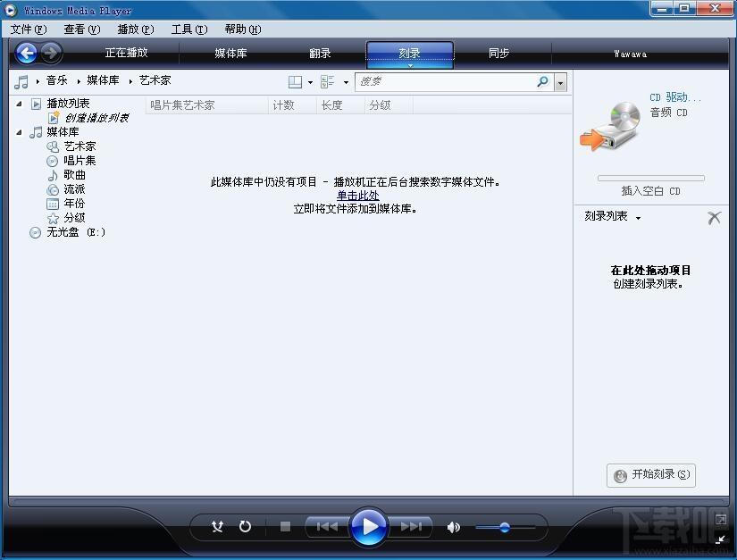This screenshot has height=560, width=737.
Task: Collapse the 播放列表 tree node
Action: 19,104
